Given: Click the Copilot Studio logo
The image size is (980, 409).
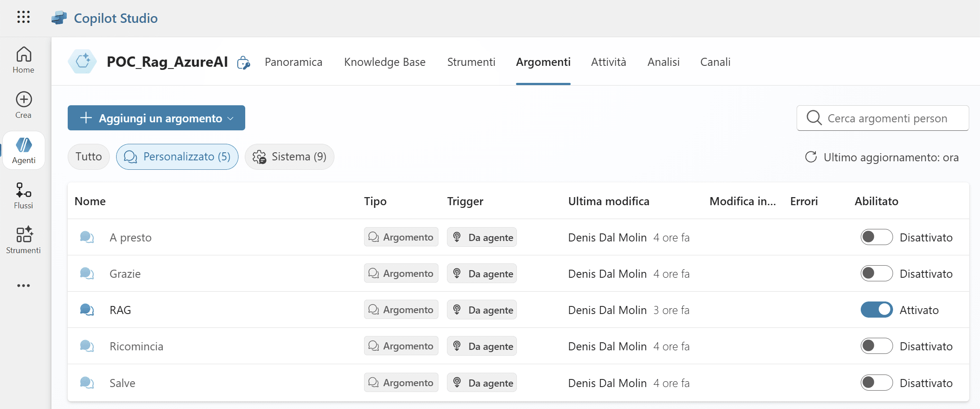Looking at the screenshot, I should click(x=59, y=18).
